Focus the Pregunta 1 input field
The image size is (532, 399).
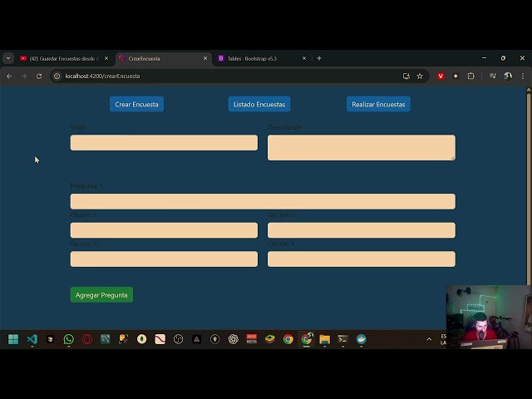[263, 201]
